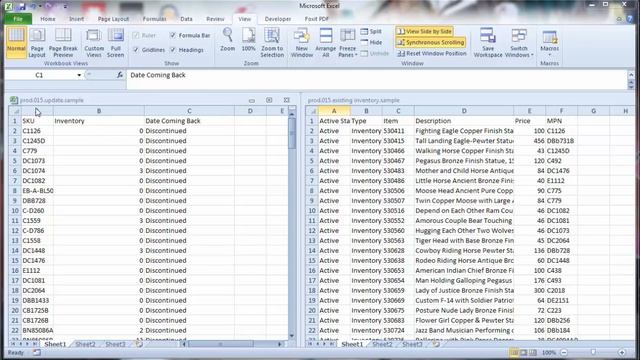Open Switch Windows dropdown
640x360 pixels.
pos(519,42)
